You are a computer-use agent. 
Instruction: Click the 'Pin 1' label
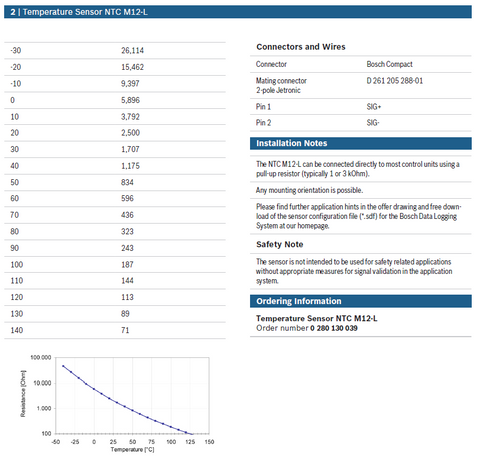pyautogui.click(x=263, y=107)
